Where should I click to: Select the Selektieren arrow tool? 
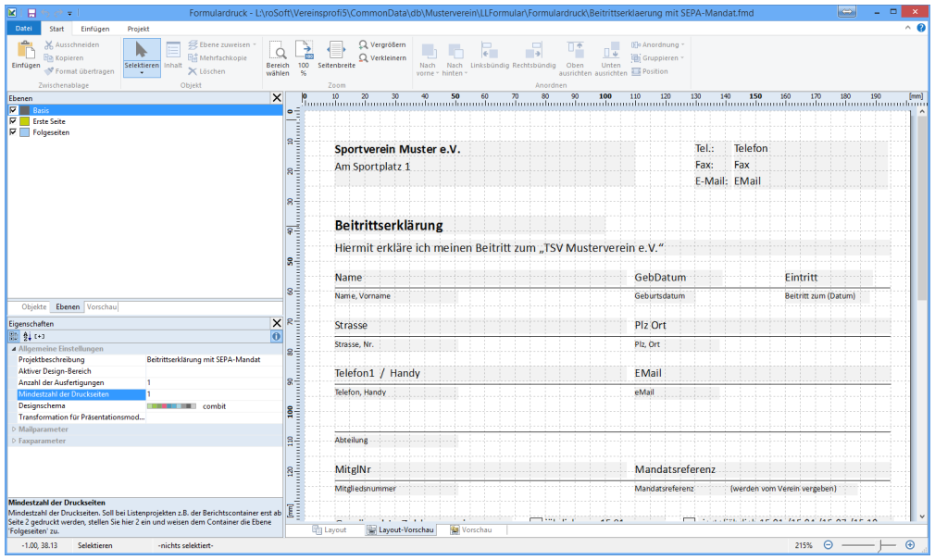click(142, 51)
